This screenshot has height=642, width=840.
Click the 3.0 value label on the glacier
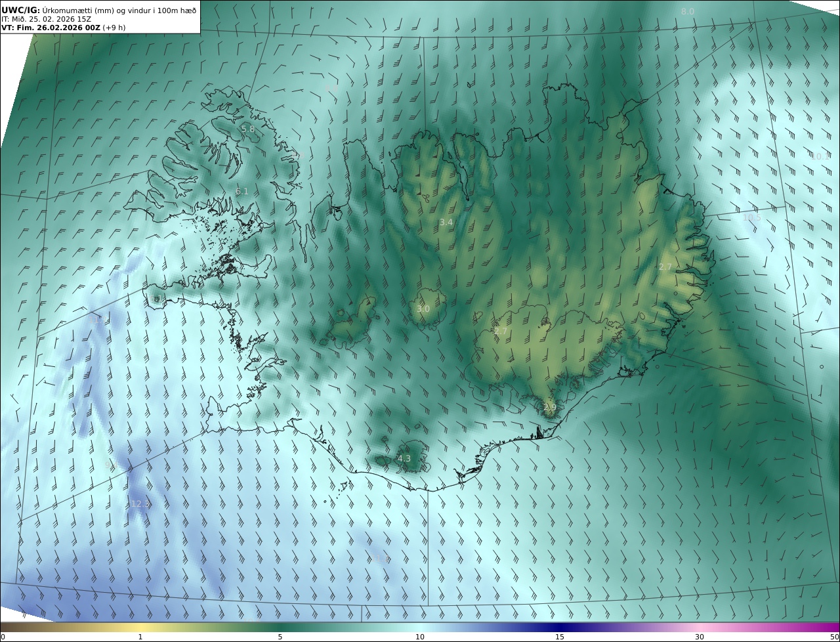(x=423, y=309)
